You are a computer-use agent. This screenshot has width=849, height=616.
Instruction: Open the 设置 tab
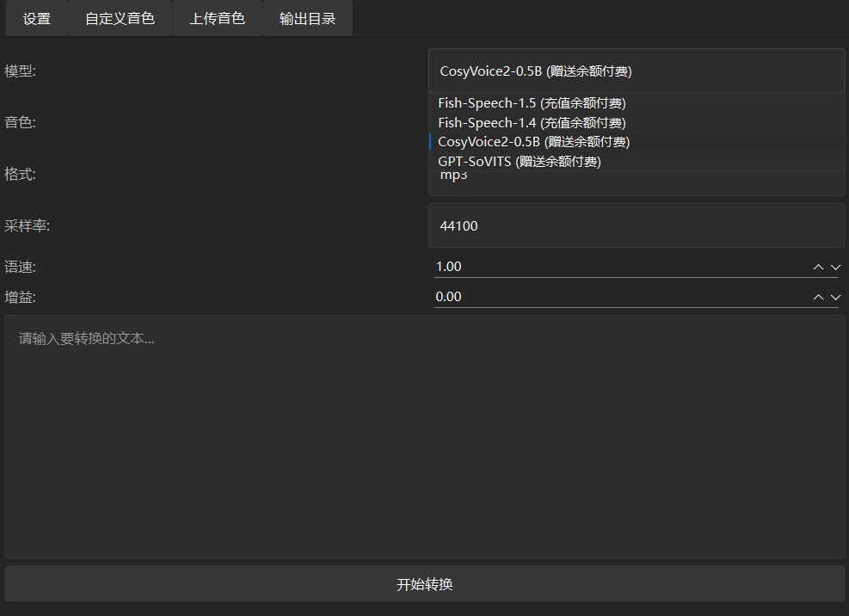37,18
